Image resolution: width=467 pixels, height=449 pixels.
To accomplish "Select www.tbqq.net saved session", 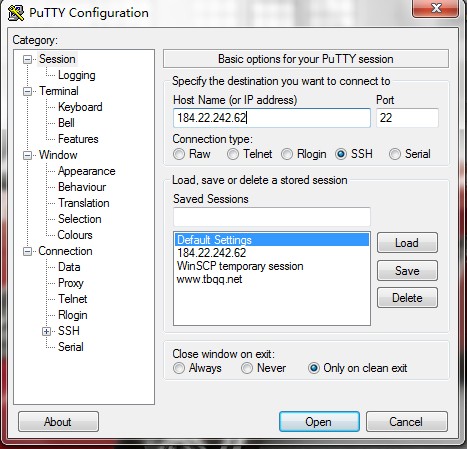I will [x=272, y=279].
